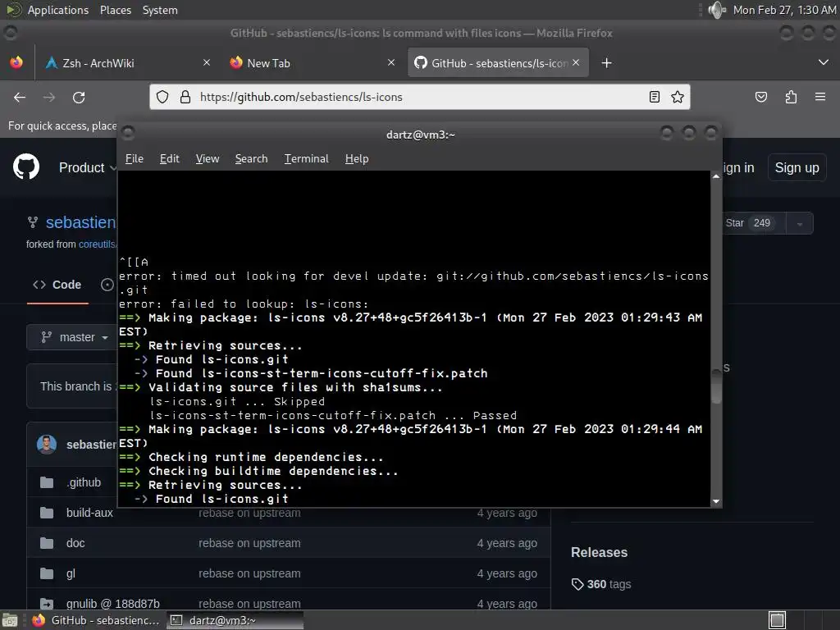This screenshot has width=840, height=630.
Task: Click the volume speaker icon
Action: coord(716,10)
